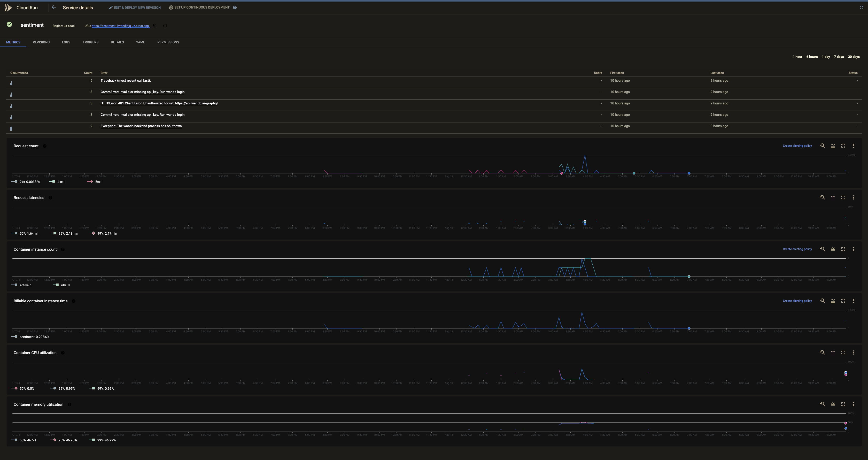
Task: Open the more options menu for the Container memory utilization chart
Action: click(x=853, y=404)
